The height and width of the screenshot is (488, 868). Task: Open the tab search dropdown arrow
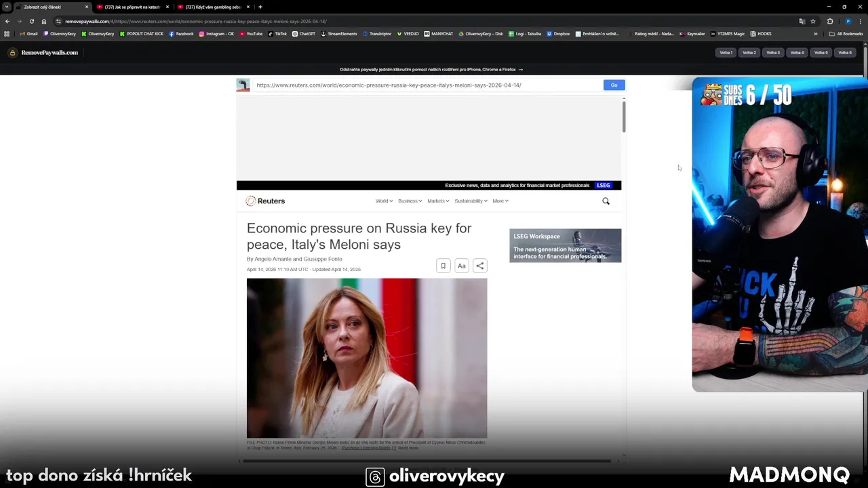[x=7, y=7]
